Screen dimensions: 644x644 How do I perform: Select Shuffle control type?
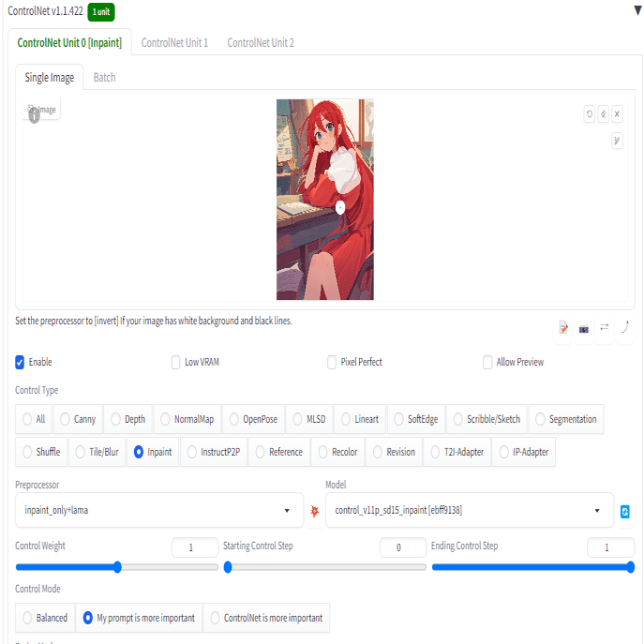click(41, 452)
